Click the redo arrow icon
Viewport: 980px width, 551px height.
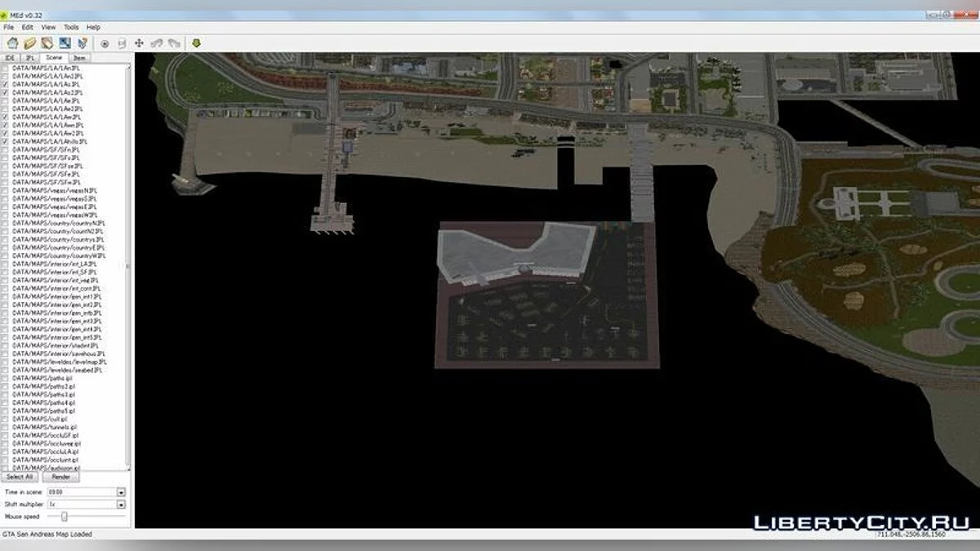pos(176,42)
